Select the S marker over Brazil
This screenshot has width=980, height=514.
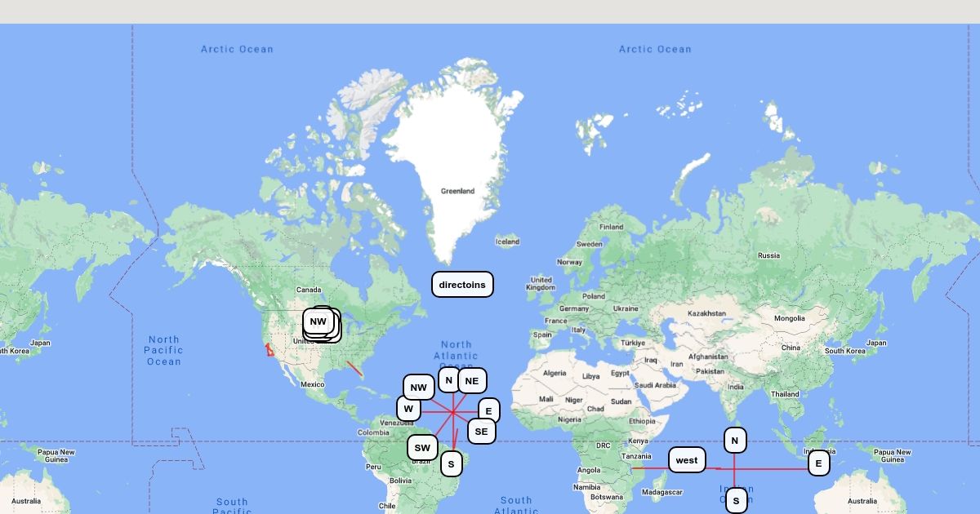451,464
